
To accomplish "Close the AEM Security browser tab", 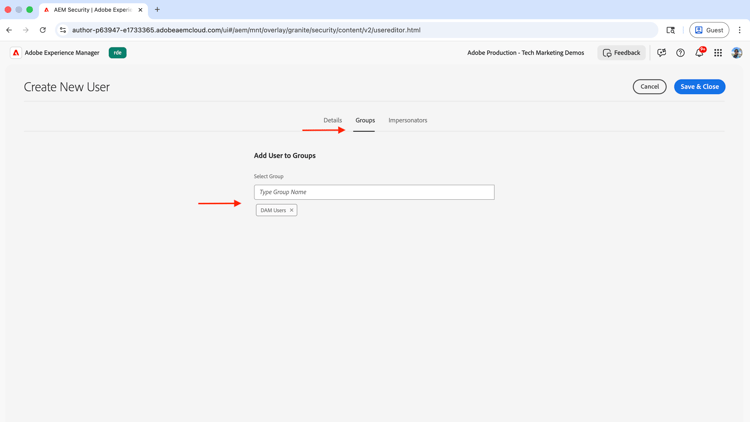I will (140, 10).
